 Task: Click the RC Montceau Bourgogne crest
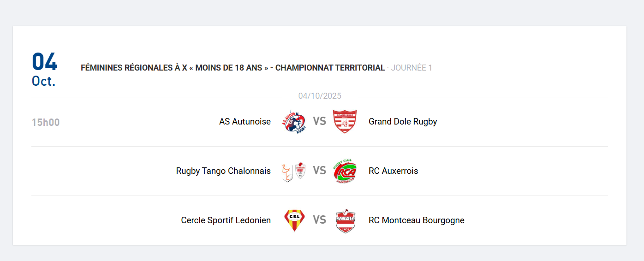pos(345,220)
